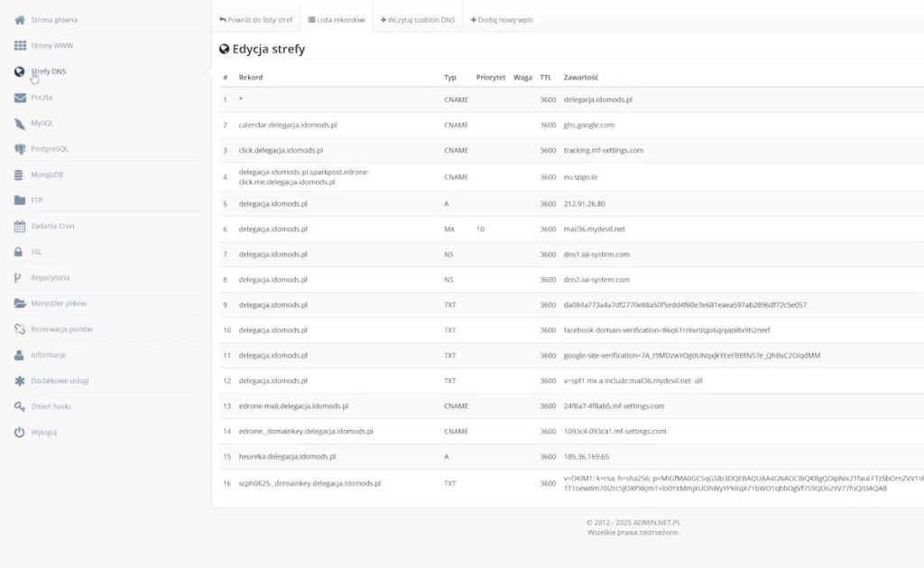Click the Repozytoria branch icon

tap(19, 277)
